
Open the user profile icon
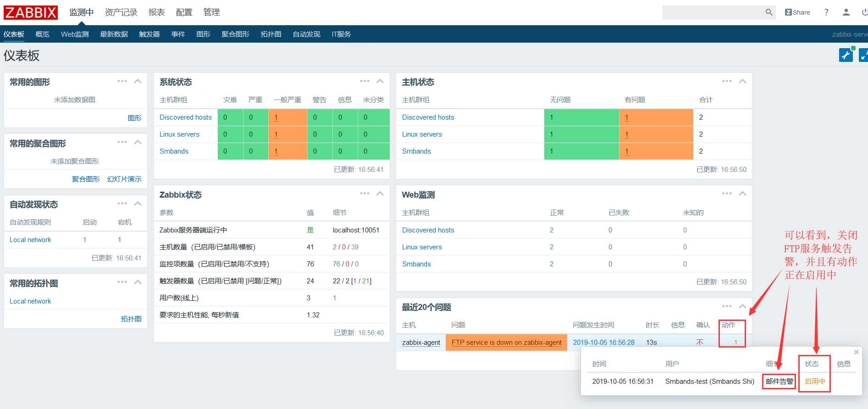(x=846, y=12)
